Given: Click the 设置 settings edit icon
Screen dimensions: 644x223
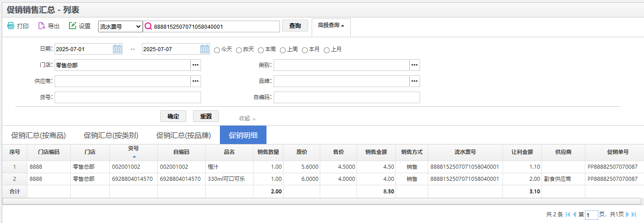Looking at the screenshot, I should [x=73, y=26].
